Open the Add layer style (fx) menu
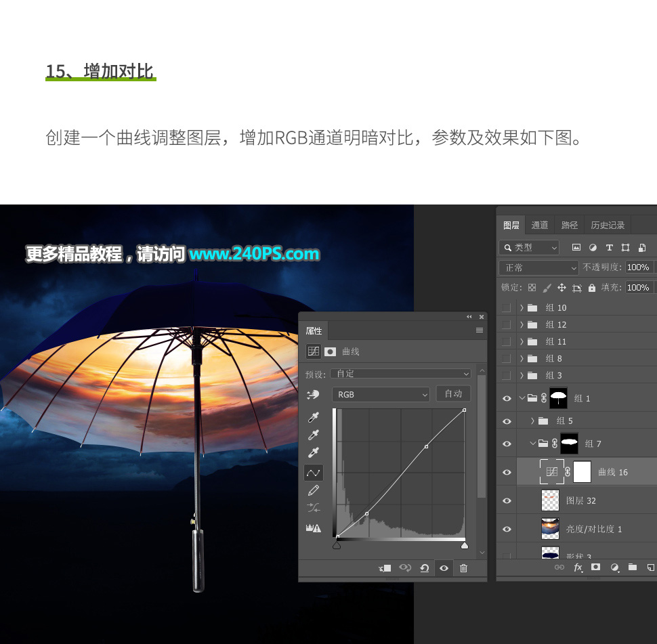Image resolution: width=657 pixels, height=644 pixels. (578, 567)
